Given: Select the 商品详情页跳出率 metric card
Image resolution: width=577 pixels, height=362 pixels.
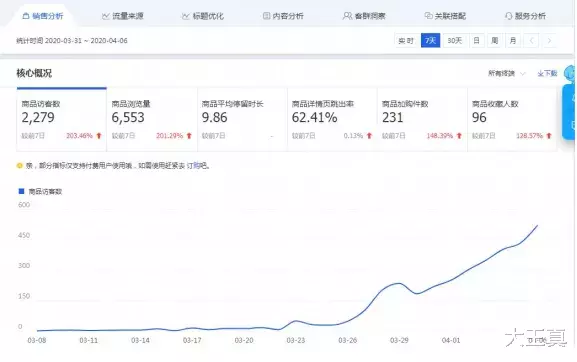Looking at the screenshot, I should click(332, 120).
